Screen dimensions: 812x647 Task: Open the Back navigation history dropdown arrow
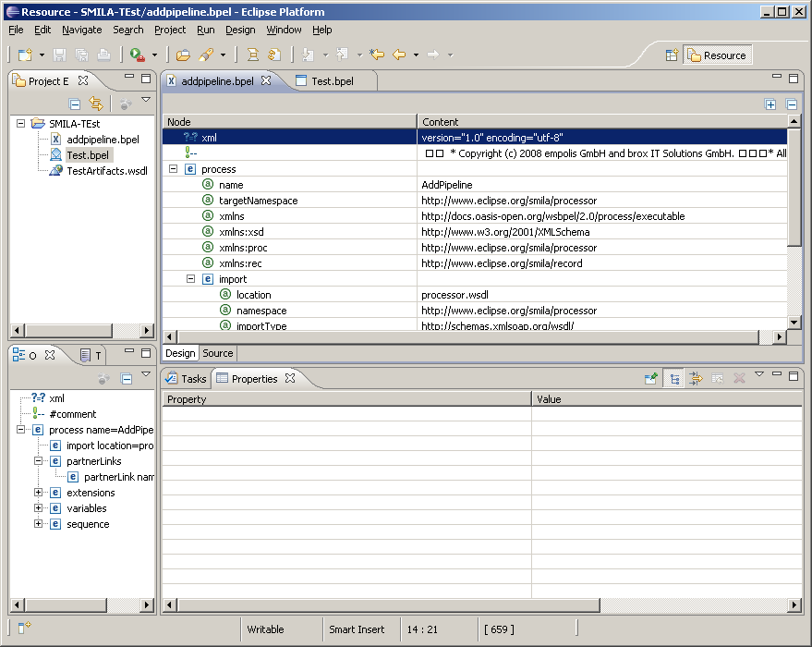(416, 55)
